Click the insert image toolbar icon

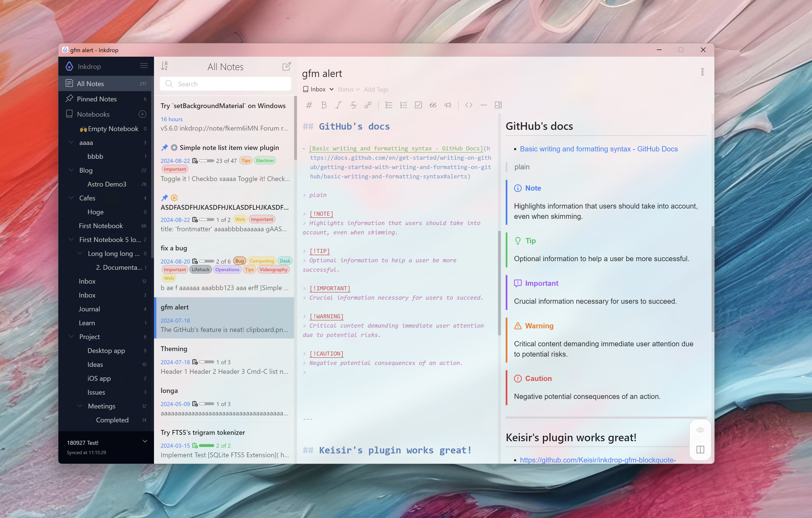coord(498,105)
